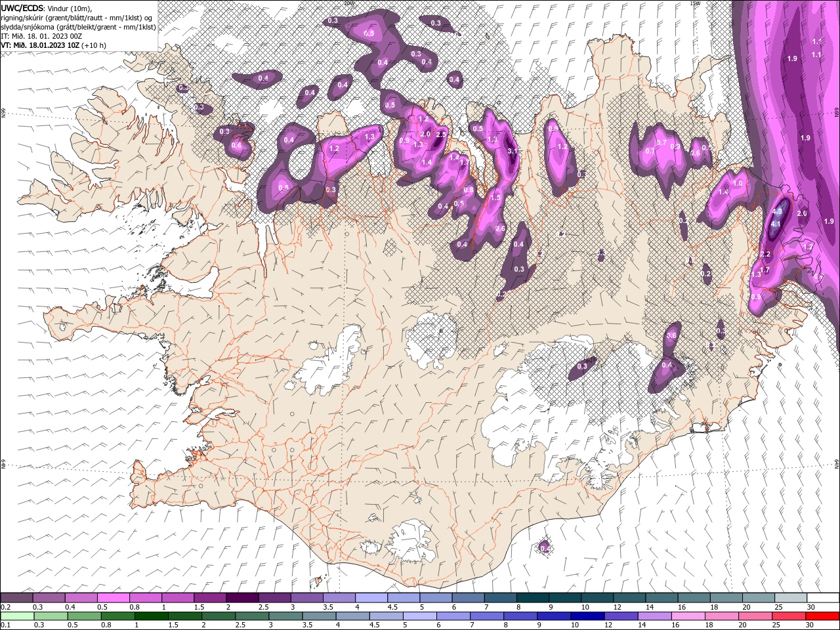Click the 'UWC/ECDS' title text

point(21,8)
